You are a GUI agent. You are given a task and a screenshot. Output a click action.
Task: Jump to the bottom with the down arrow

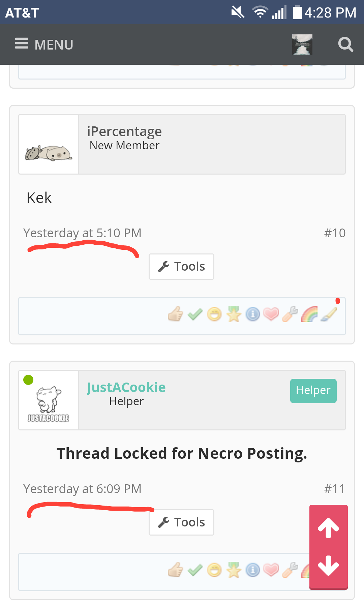point(329,565)
